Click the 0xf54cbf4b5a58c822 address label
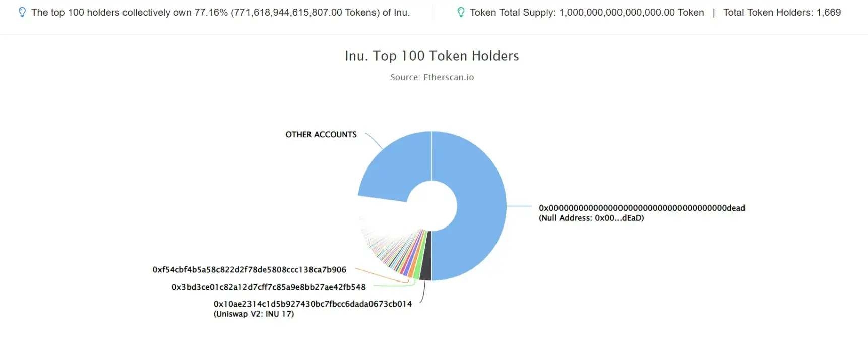Image resolution: width=868 pixels, height=337 pixels. tap(250, 270)
